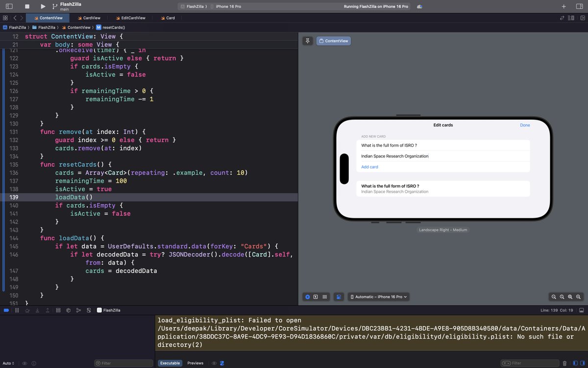588x368 pixels.
Task: Click the swap editor arrows icon
Action: 562,18
